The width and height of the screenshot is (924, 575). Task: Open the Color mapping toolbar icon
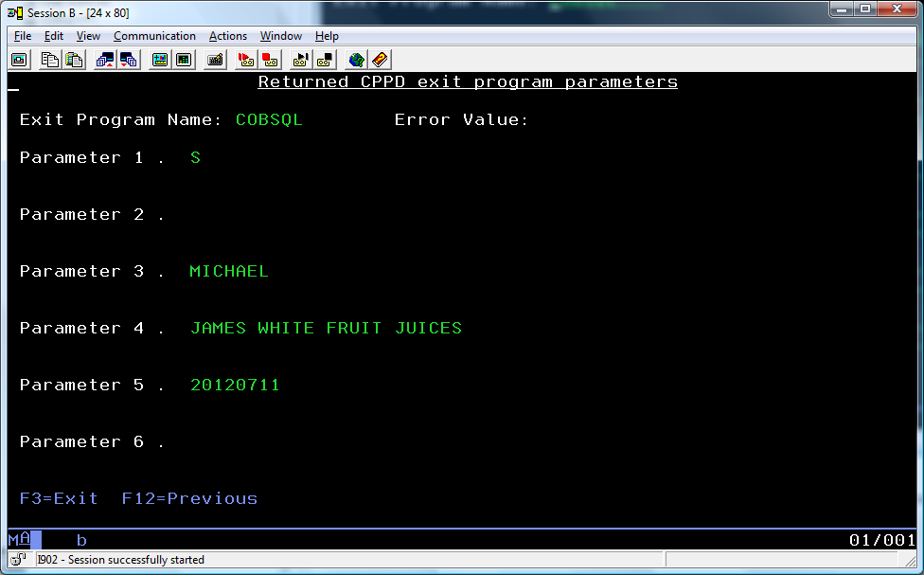click(x=184, y=60)
